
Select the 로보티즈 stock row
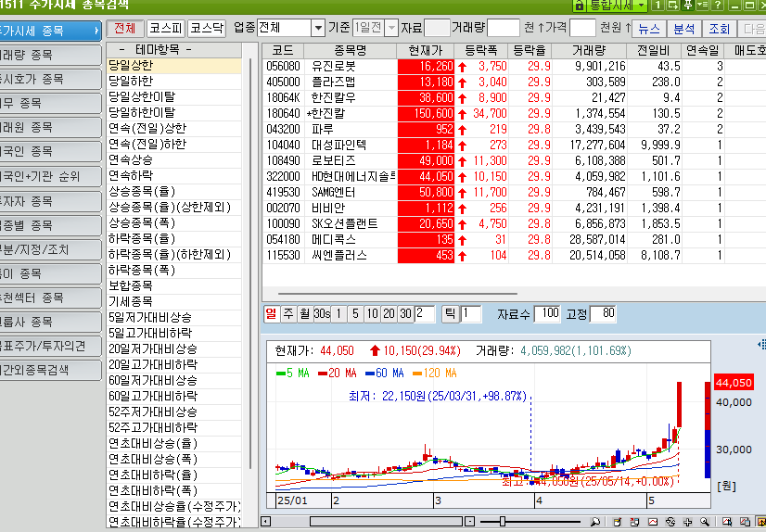coord(514,160)
